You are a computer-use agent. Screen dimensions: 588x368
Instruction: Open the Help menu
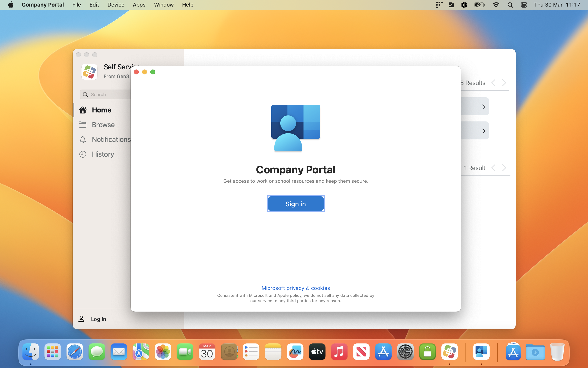pyautogui.click(x=188, y=5)
